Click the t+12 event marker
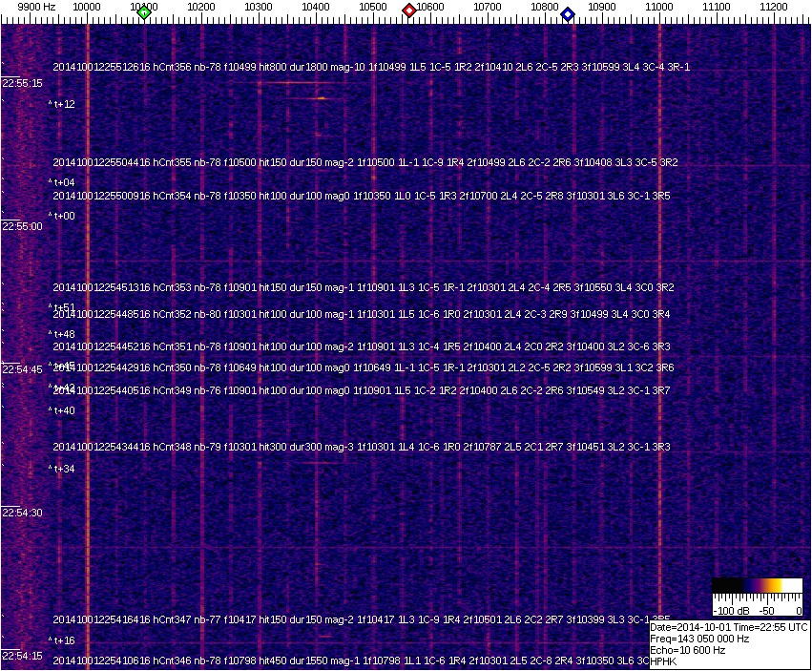Screen dimensions: 812x671 [62, 104]
